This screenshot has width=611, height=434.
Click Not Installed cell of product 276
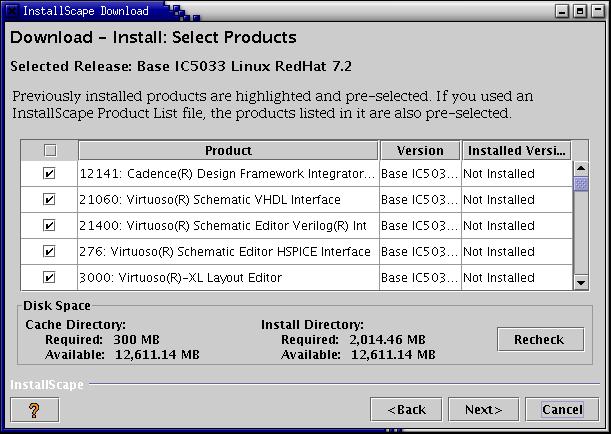pos(517,251)
